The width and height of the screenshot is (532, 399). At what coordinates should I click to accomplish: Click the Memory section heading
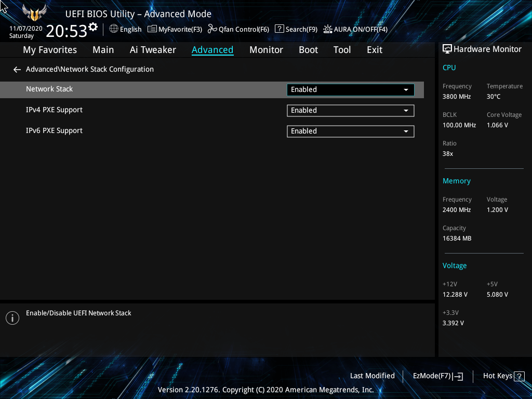tap(456, 181)
